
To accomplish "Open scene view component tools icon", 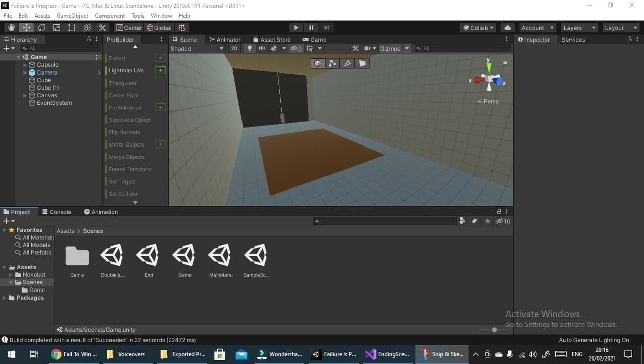I will click(355, 48).
